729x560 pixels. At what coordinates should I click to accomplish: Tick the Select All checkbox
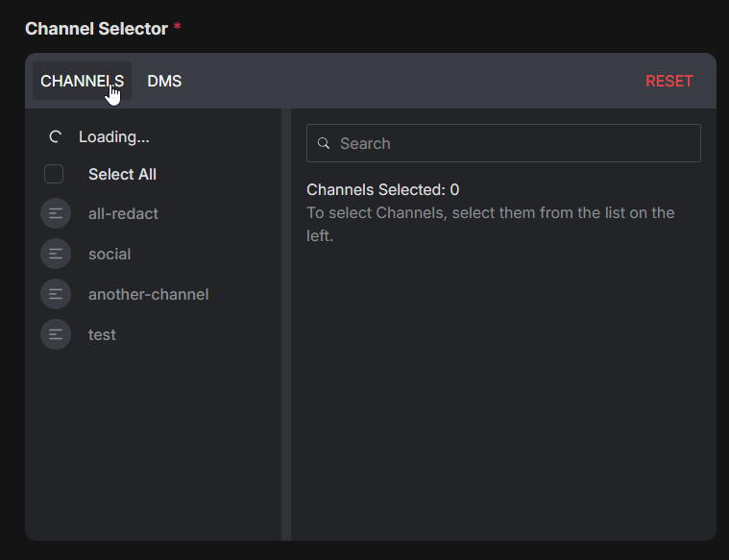click(54, 174)
